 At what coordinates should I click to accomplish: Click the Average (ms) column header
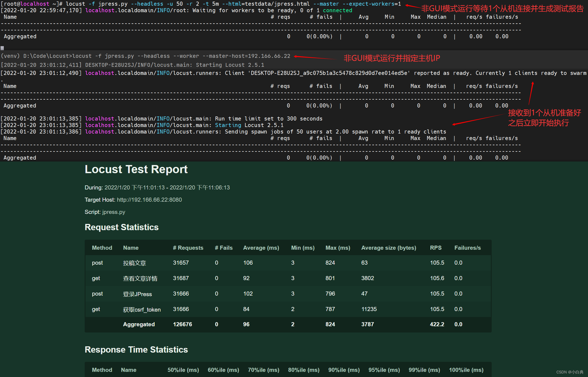[x=261, y=248]
